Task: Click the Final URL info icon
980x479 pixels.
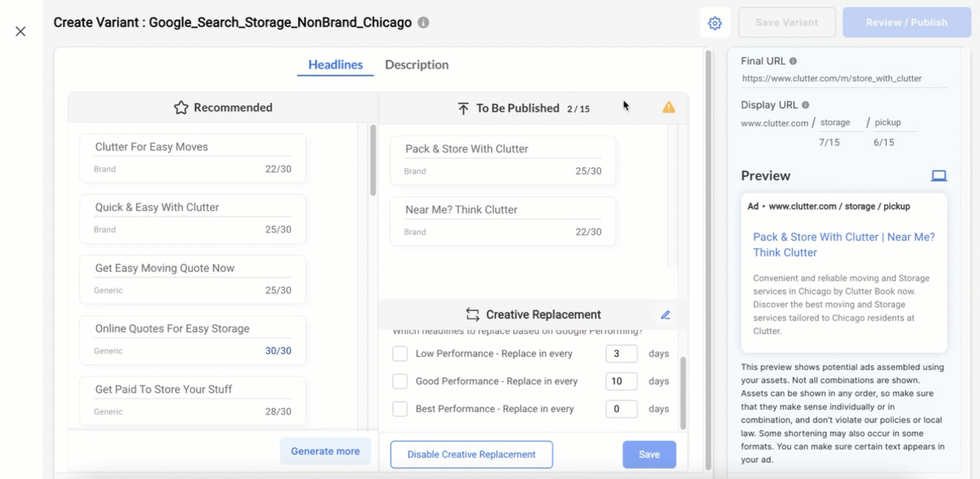Action: click(x=793, y=61)
